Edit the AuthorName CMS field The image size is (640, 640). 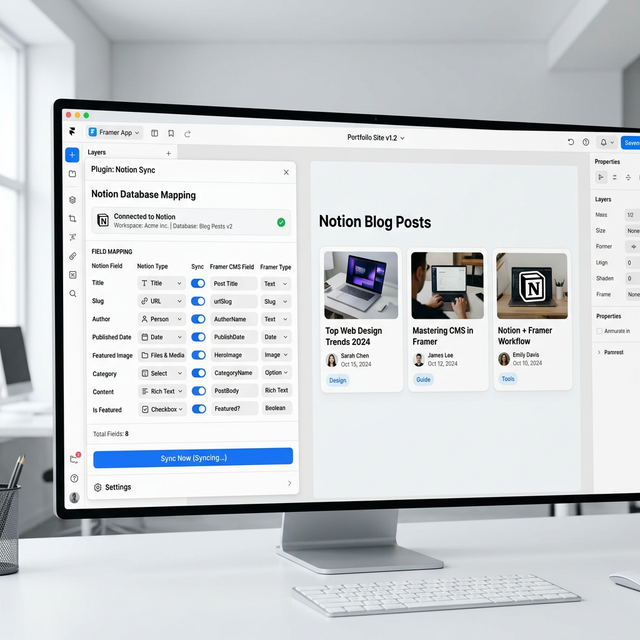tap(234, 319)
